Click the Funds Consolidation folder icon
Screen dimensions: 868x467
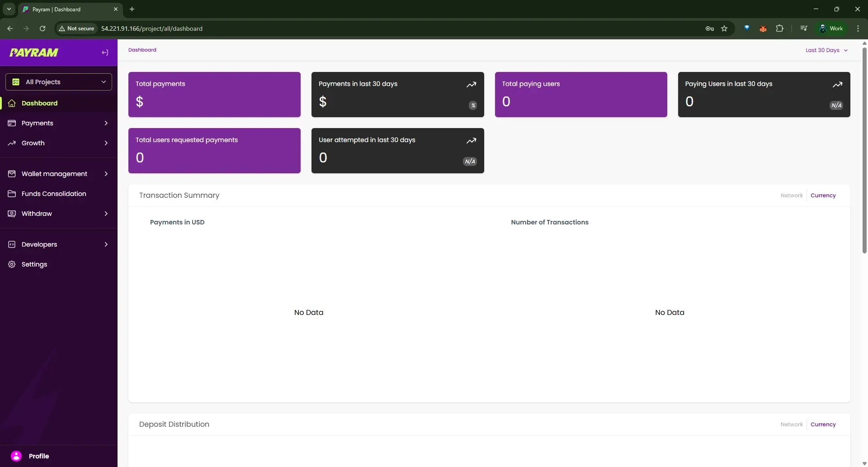[x=12, y=194]
